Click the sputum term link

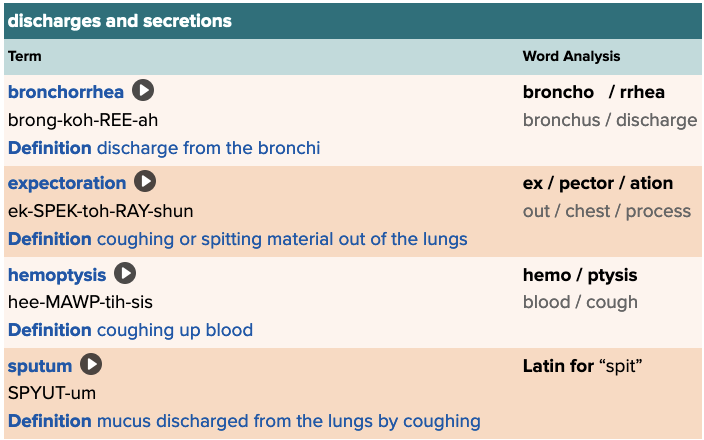[40, 366]
